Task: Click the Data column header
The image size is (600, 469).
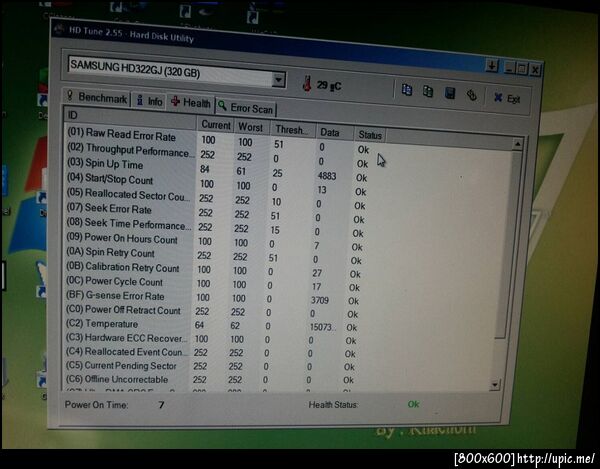Action: click(x=334, y=132)
